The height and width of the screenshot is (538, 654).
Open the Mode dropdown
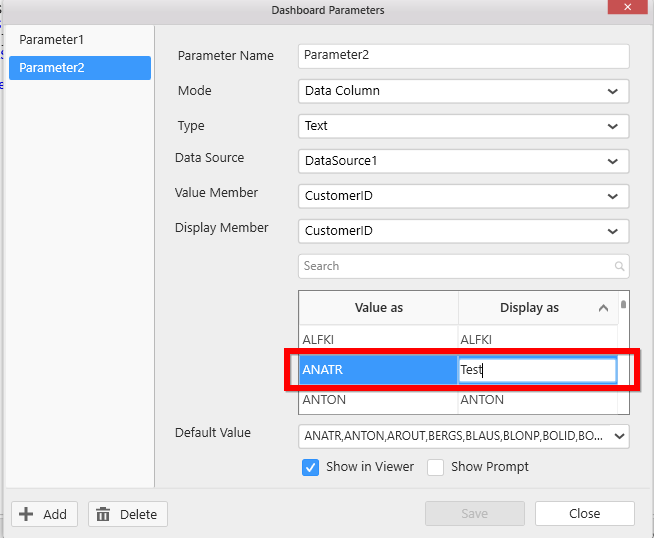coord(612,91)
